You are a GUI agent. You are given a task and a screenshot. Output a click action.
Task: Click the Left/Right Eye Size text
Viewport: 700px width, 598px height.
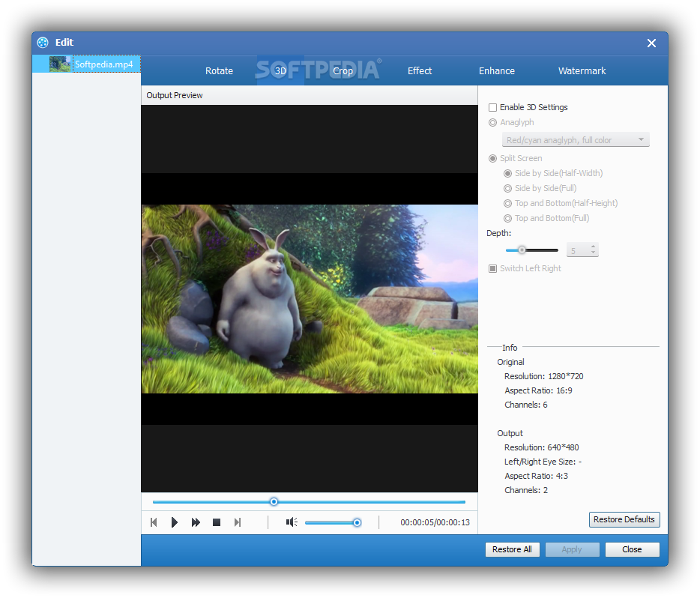[543, 462]
